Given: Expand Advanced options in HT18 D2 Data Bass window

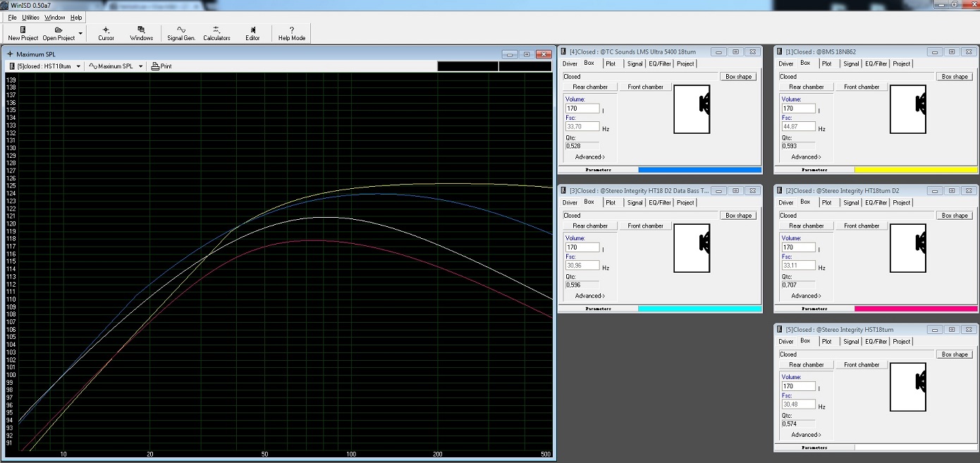Looking at the screenshot, I should click(x=590, y=296).
